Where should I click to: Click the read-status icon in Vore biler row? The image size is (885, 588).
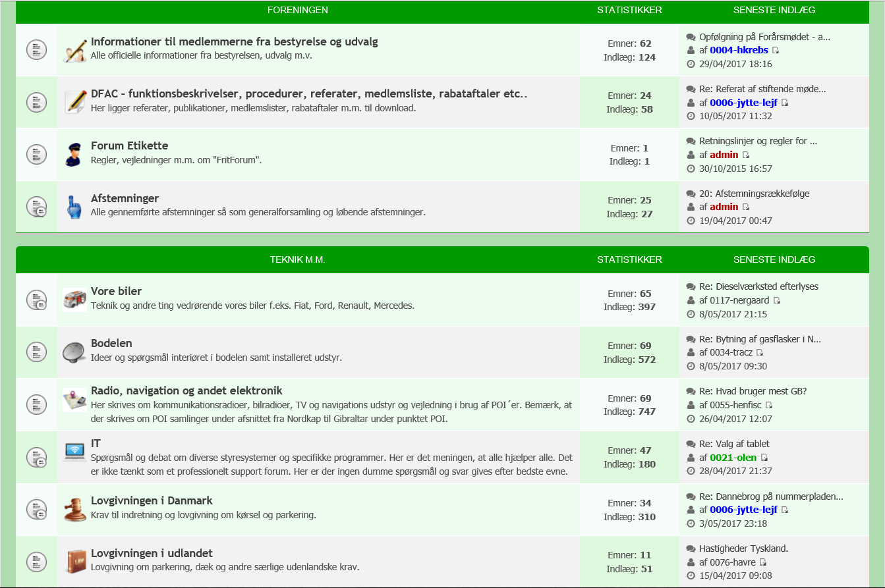coord(36,300)
